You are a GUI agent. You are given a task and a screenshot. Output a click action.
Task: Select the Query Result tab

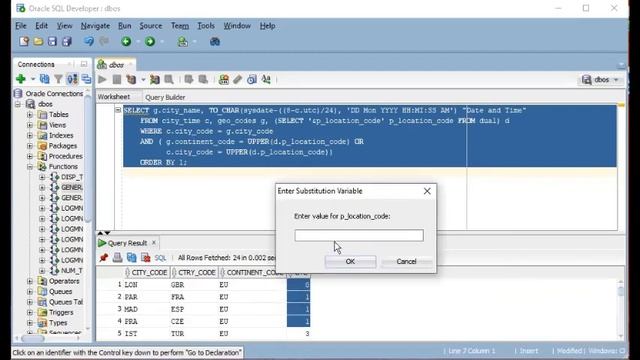point(127,243)
